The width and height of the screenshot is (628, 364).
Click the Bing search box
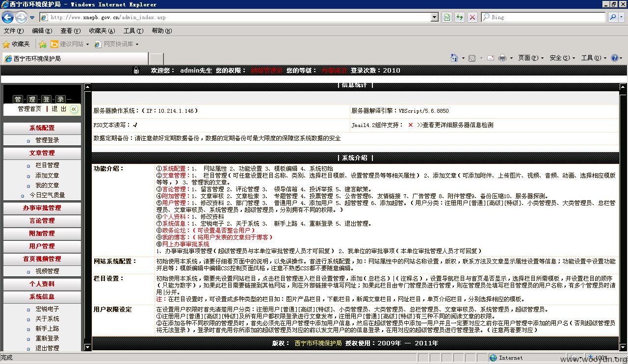click(543, 17)
